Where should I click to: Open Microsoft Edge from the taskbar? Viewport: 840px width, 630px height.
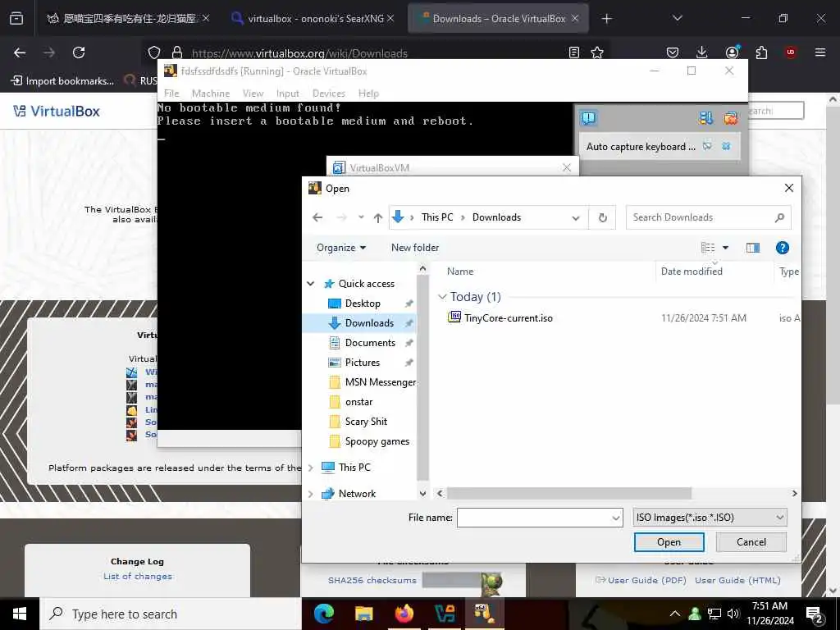pyautogui.click(x=323, y=614)
